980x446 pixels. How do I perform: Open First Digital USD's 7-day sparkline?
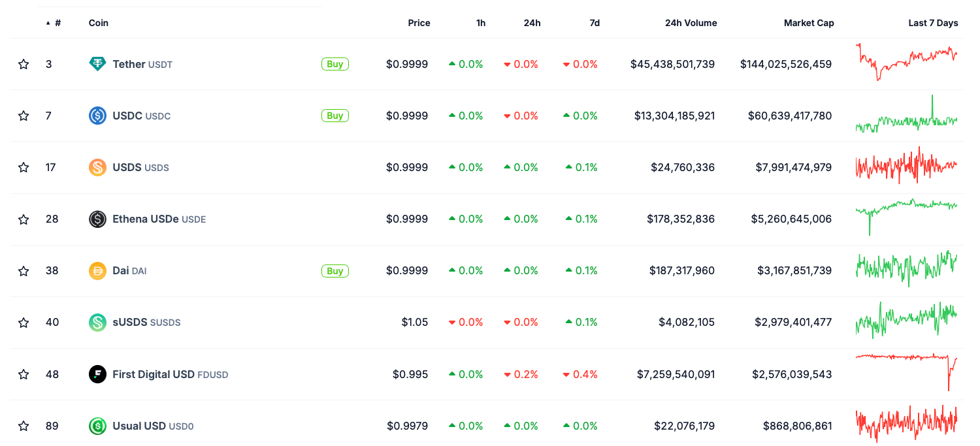click(906, 372)
